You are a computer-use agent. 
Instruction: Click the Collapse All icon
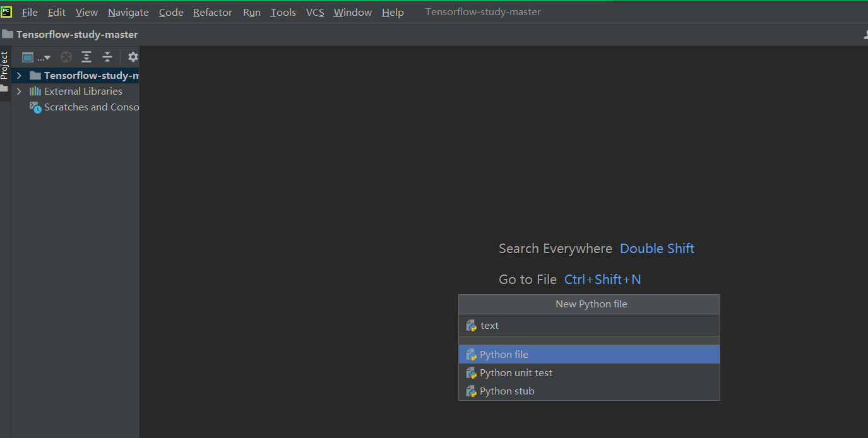pos(107,57)
